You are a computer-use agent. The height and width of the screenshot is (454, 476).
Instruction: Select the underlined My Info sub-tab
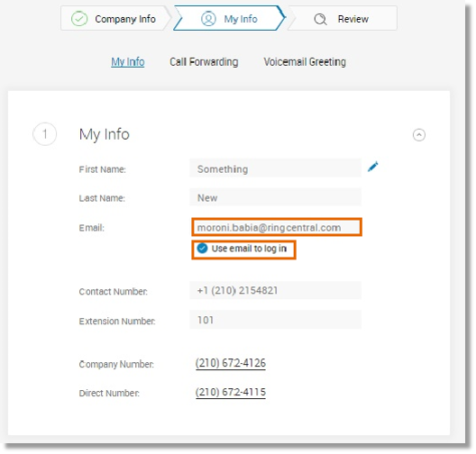pyautogui.click(x=128, y=62)
